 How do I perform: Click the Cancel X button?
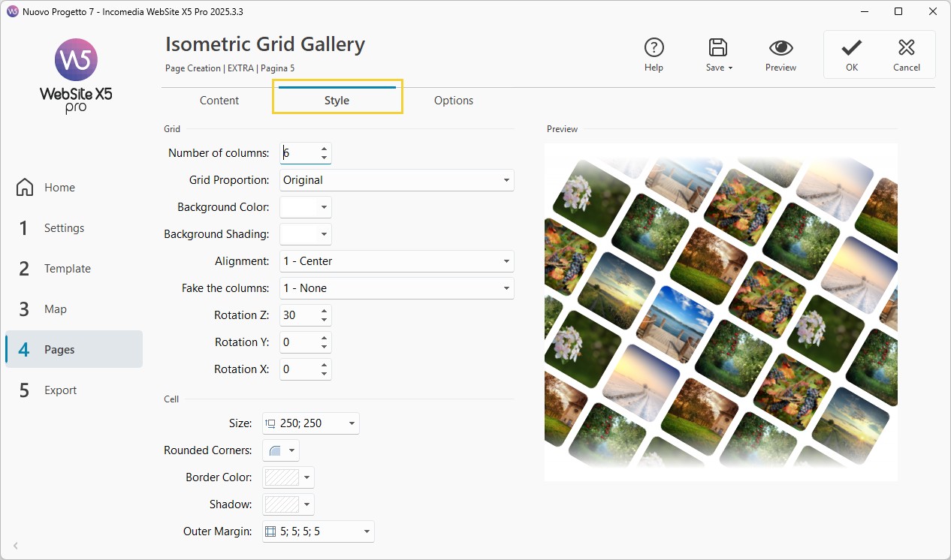[x=907, y=55]
